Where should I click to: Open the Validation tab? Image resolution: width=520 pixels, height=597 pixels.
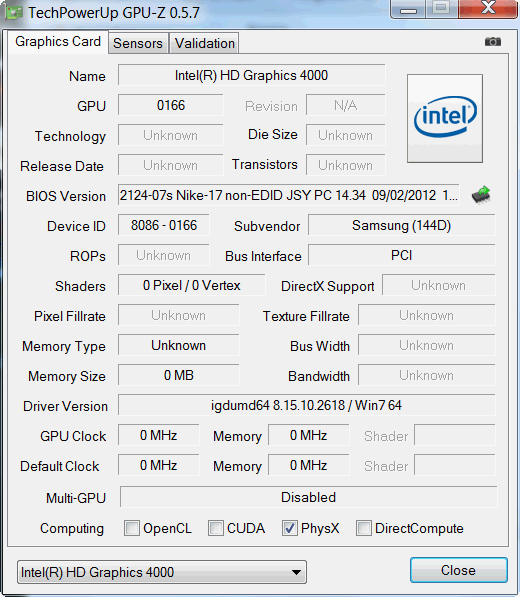click(x=204, y=43)
